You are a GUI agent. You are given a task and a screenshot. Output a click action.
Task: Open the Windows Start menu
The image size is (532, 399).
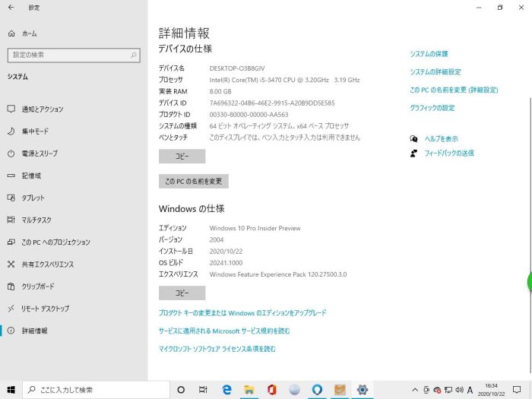(11, 389)
